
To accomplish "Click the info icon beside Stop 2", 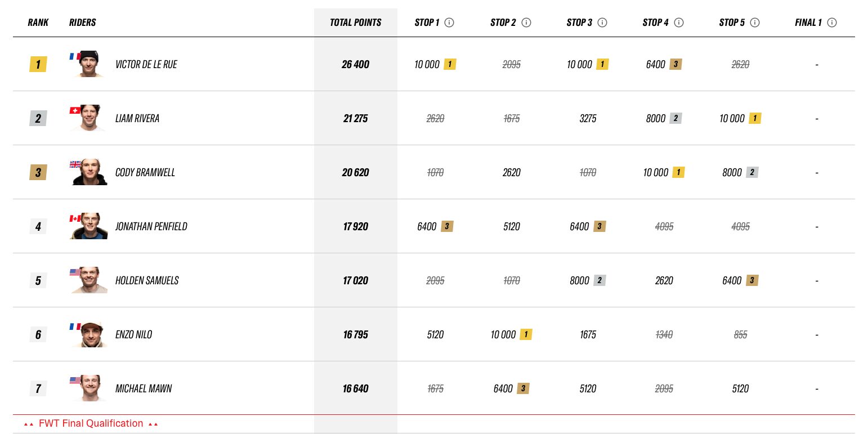I will pos(526,23).
